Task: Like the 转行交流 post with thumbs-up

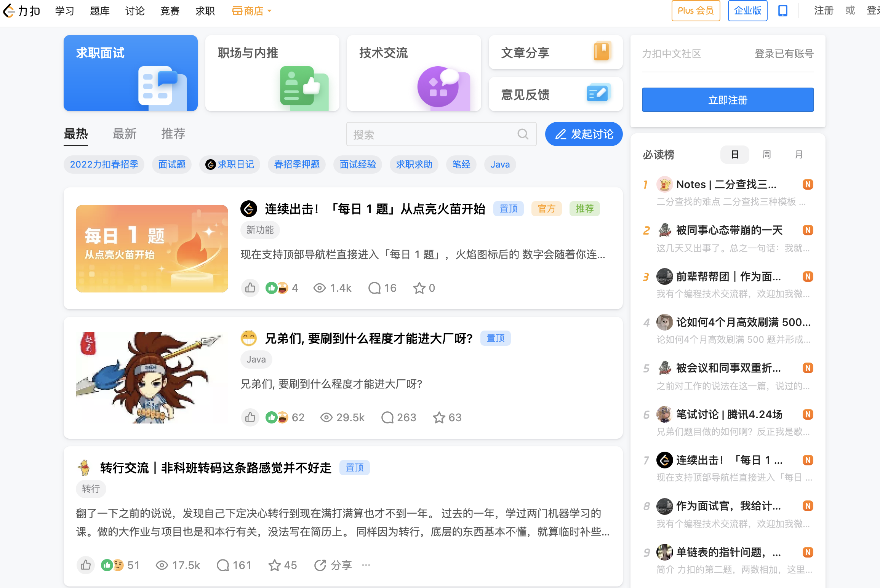Action: coord(86,565)
